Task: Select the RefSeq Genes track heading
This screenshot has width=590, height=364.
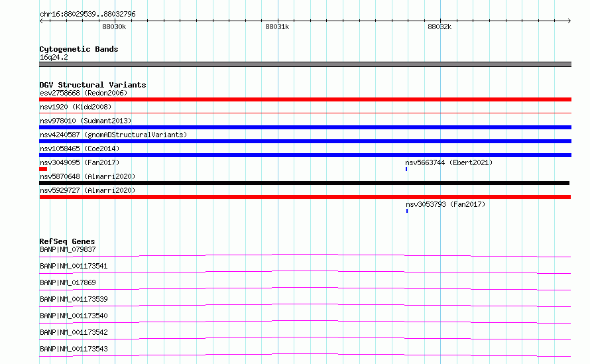Action: 67,241
